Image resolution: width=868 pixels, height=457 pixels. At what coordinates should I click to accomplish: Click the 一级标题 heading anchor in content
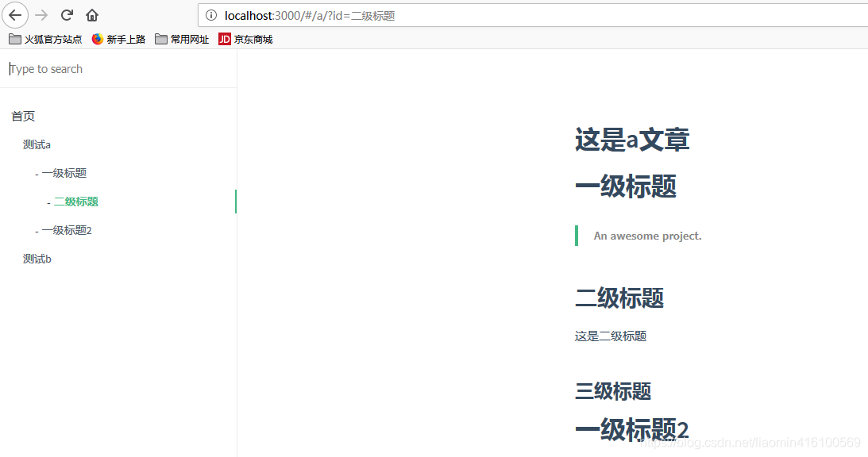pos(626,186)
